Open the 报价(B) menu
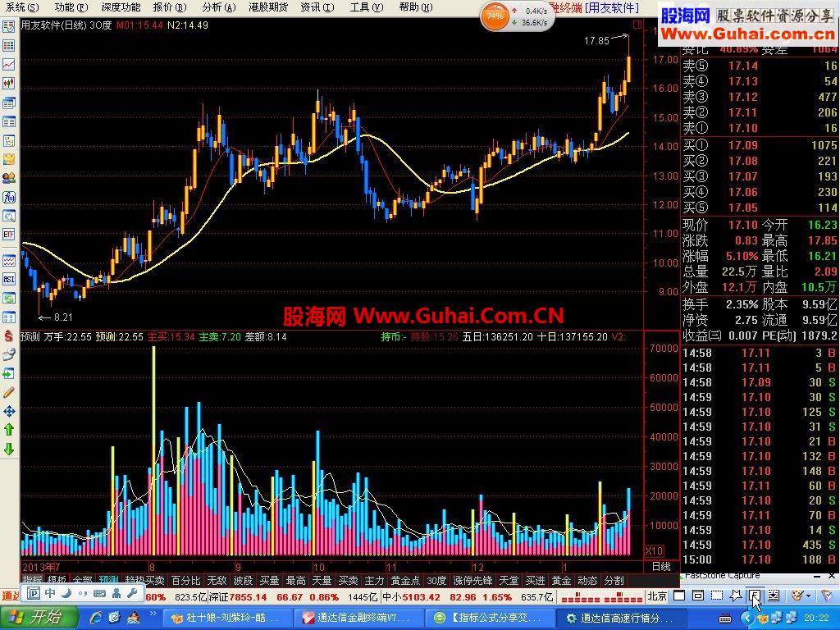840x630 pixels. point(170,7)
